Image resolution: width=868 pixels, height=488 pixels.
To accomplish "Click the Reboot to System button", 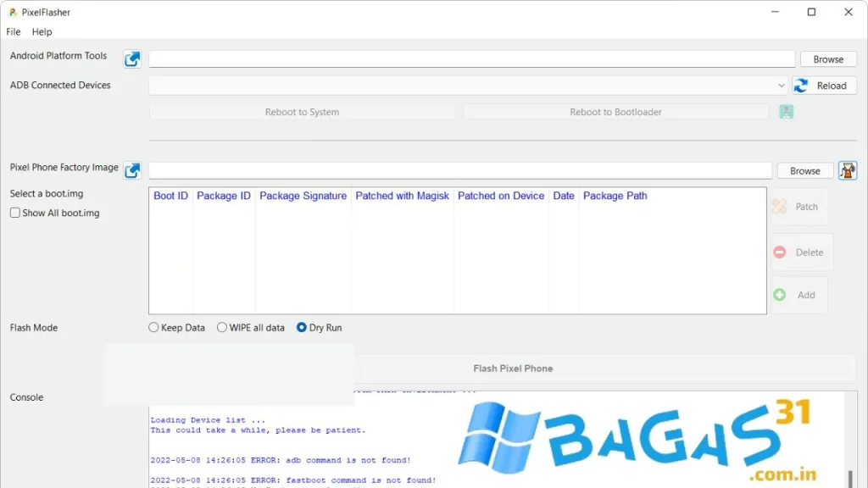I will tap(302, 112).
